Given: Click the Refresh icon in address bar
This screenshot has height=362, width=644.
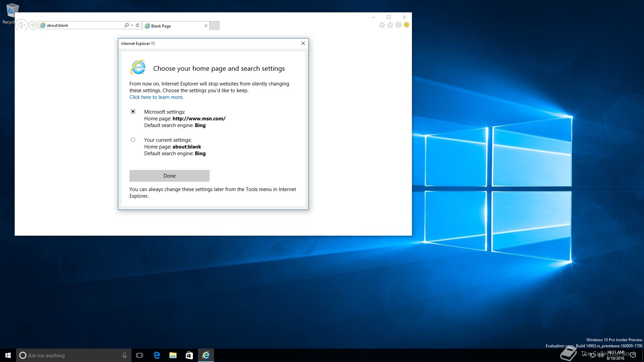Looking at the screenshot, I should coord(138,25).
